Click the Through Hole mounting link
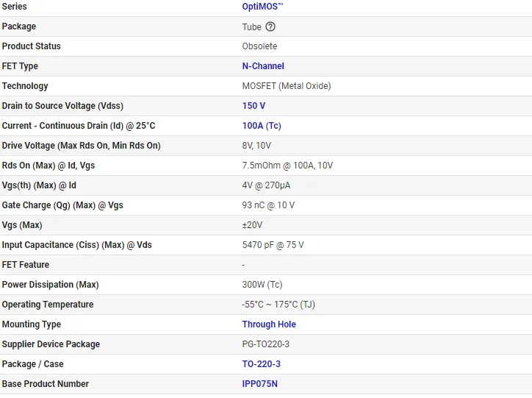 tap(269, 324)
